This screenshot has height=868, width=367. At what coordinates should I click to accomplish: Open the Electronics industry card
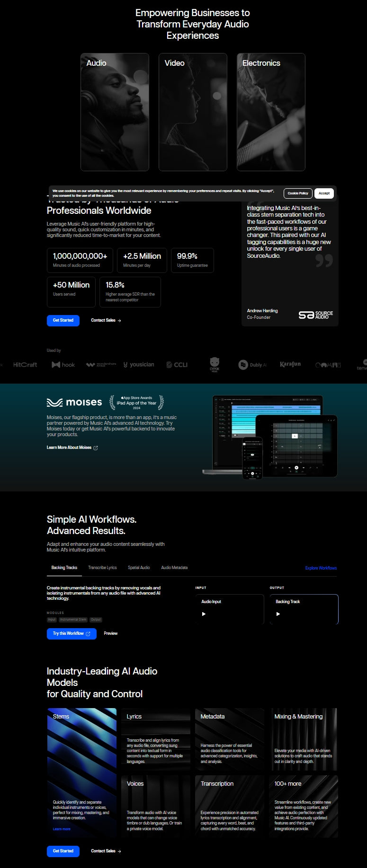(271, 112)
